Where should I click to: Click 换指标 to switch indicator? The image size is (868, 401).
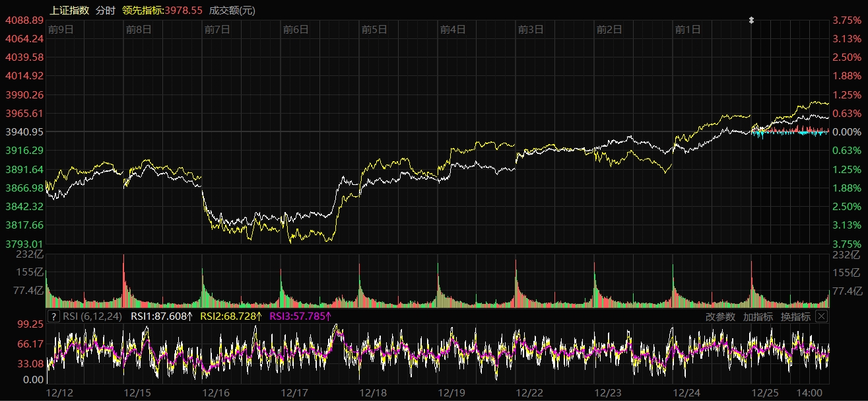click(x=795, y=316)
